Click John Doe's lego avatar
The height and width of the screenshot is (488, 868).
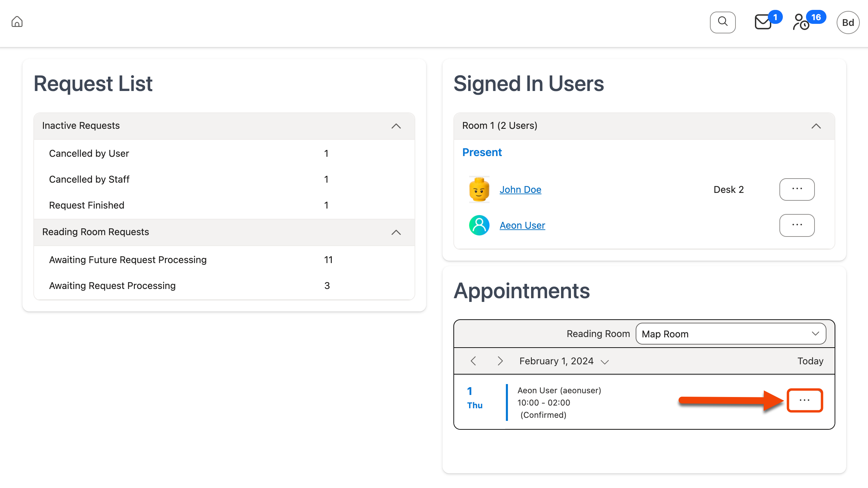479,189
